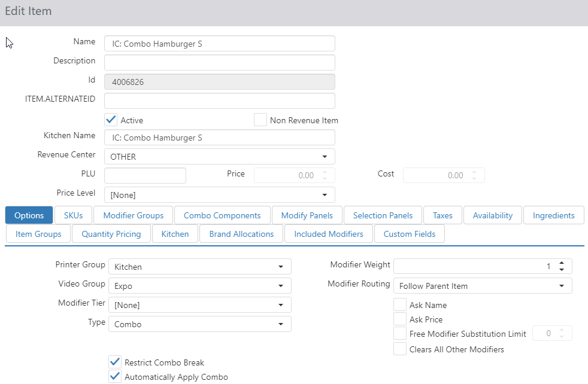
Task: Go to the Brand Allocations tab
Action: 241,234
